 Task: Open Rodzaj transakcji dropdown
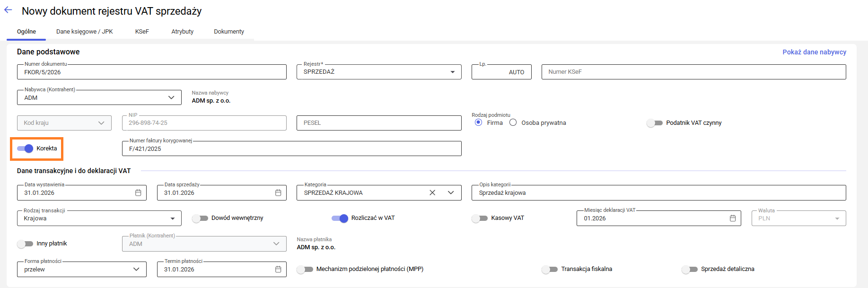(x=172, y=218)
